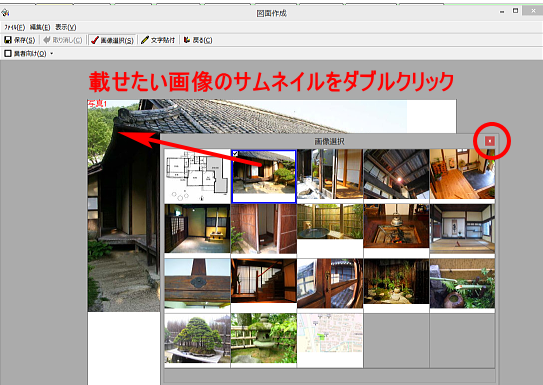This screenshot has height=385, width=543.
Task: Open the 編集 menu
Action: (x=40, y=27)
